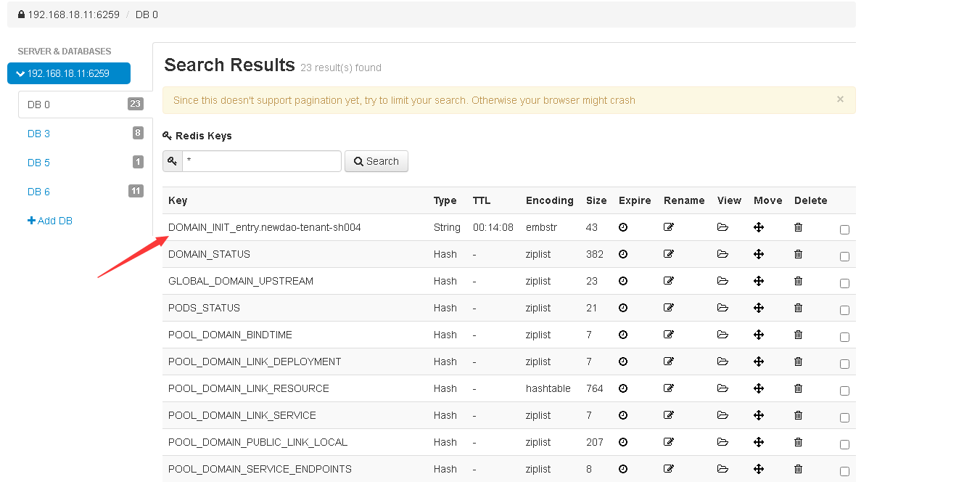This screenshot has height=482, width=980.
Task: Move the GLOBAL_DOMAIN_UPSTREAM key
Action: [x=759, y=281]
